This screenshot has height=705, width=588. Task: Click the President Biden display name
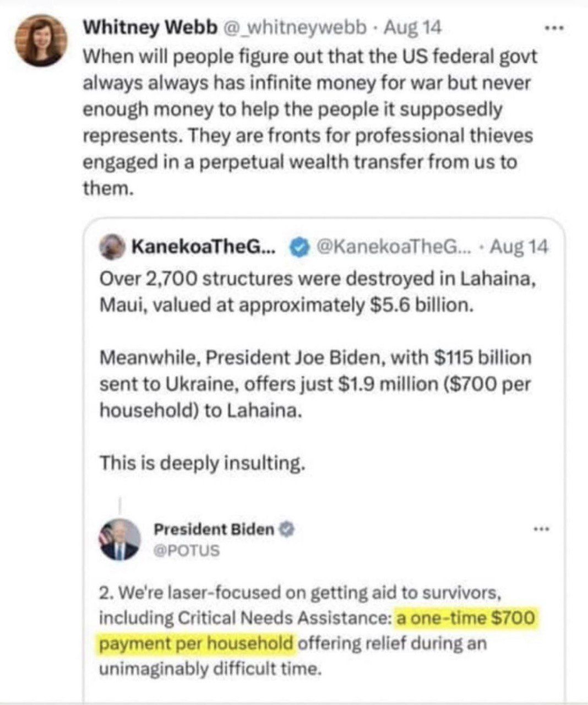214,529
